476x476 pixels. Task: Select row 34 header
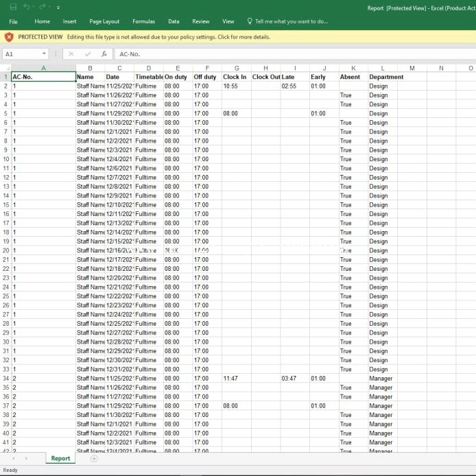point(5,379)
